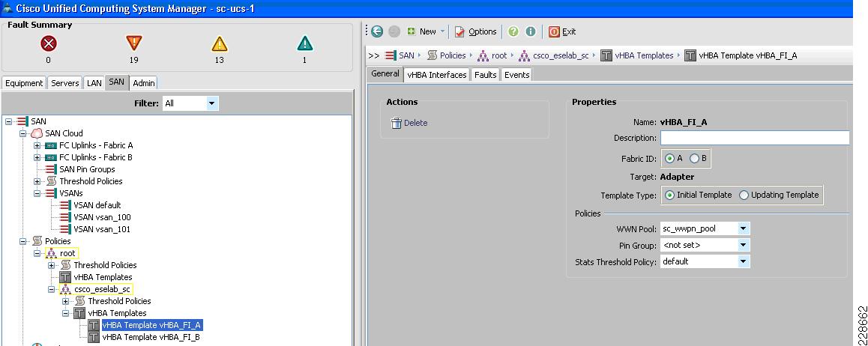Click FC Uplinks - Fabric B icon

coord(50,157)
